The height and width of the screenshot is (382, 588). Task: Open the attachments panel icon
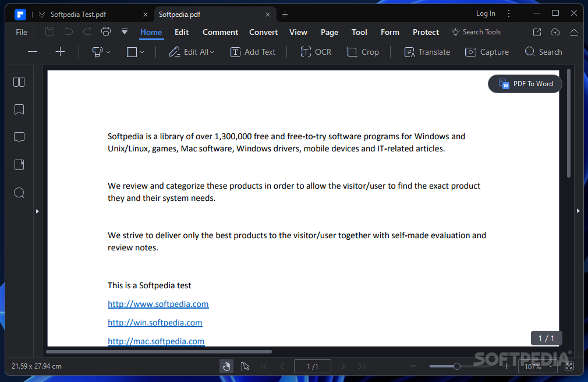[x=19, y=165]
